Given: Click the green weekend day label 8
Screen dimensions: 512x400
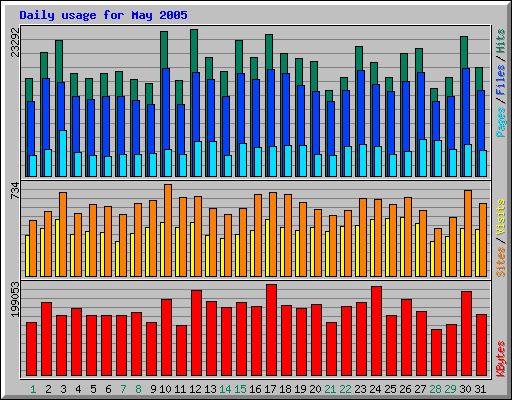Looking at the screenshot, I should point(138,389).
